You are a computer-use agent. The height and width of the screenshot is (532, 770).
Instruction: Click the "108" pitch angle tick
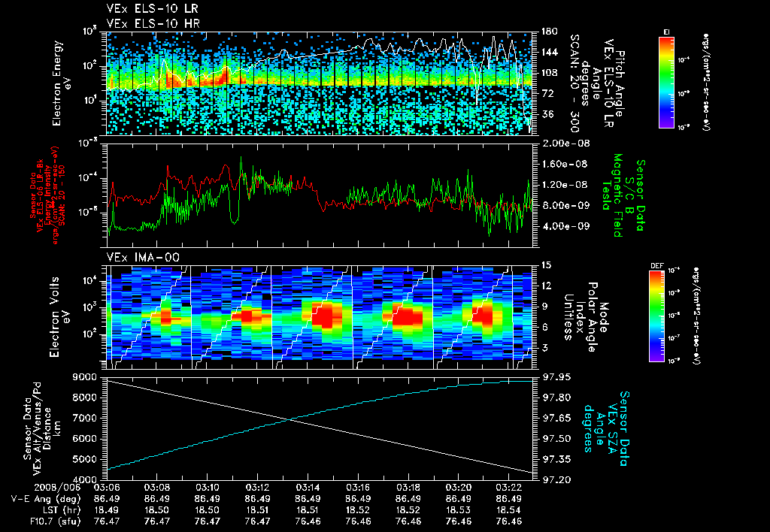[x=550, y=73]
